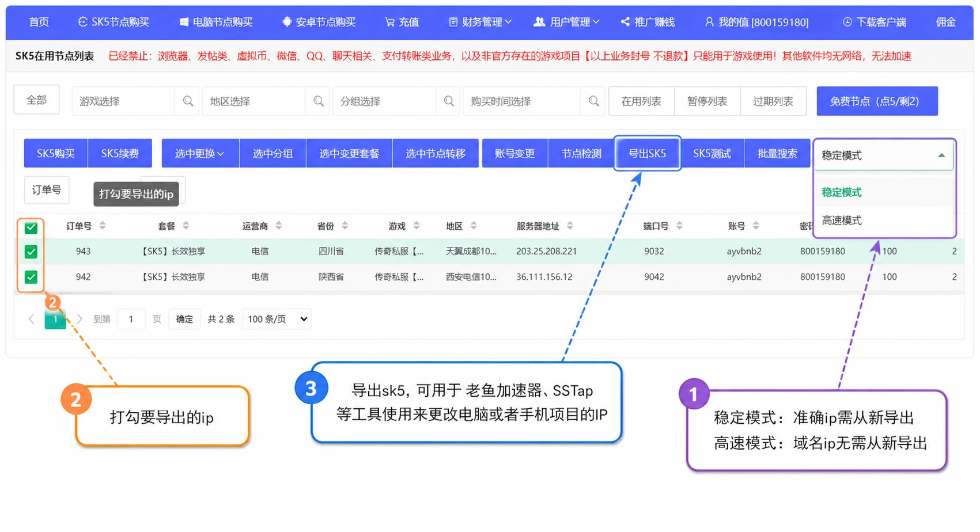Sort by 端口号 column sort arrows
980x532 pixels.
click(679, 226)
